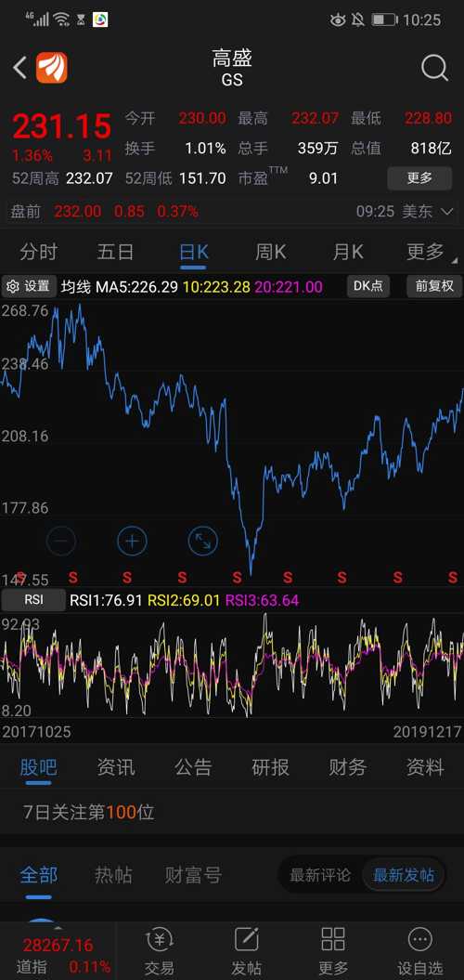
Task: Select the 周K weekly tab
Action: tap(270, 252)
